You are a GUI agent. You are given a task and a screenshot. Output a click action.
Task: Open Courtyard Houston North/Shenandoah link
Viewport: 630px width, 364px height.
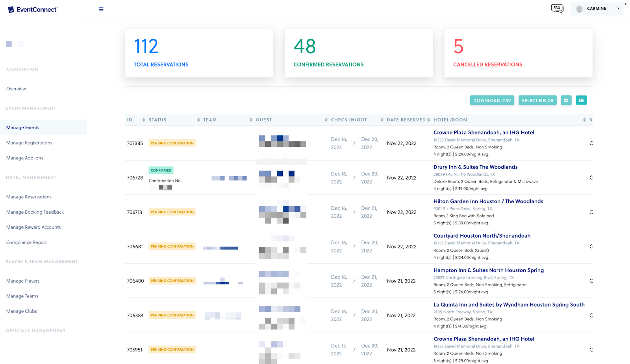(482, 236)
